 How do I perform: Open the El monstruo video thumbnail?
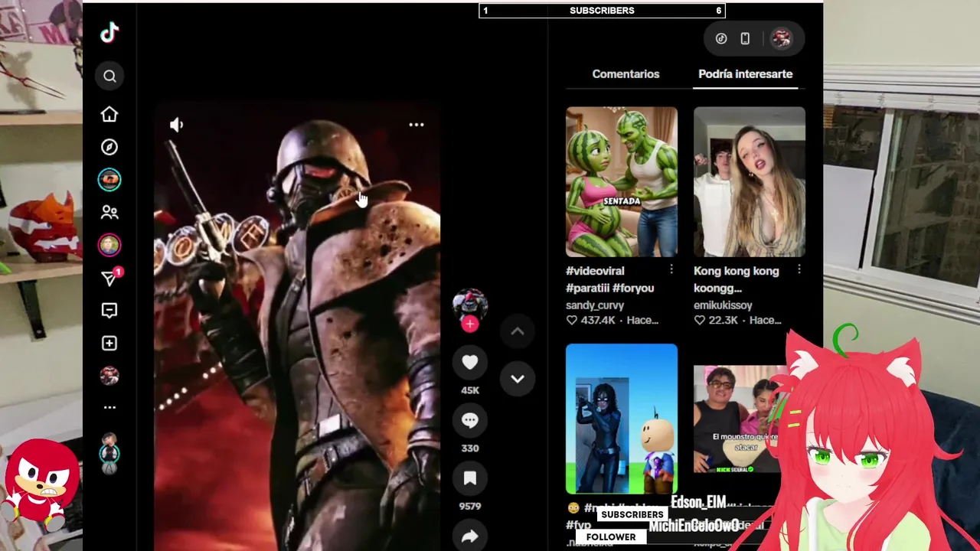(x=740, y=419)
